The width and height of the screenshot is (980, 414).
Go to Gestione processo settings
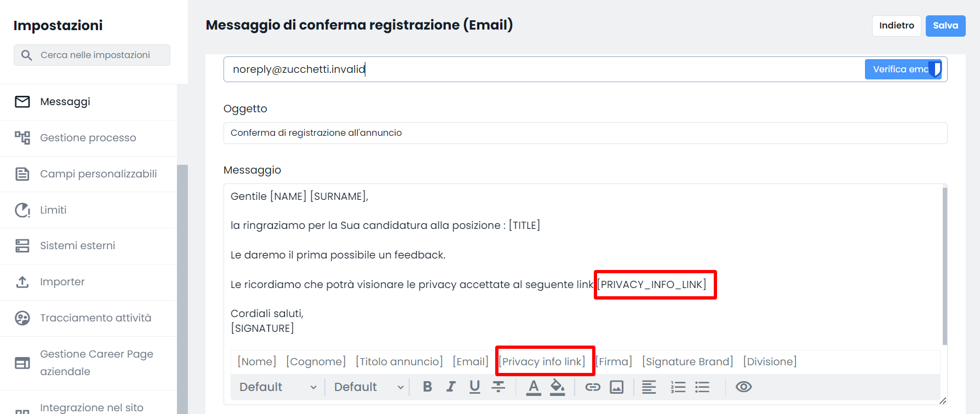pos(88,138)
